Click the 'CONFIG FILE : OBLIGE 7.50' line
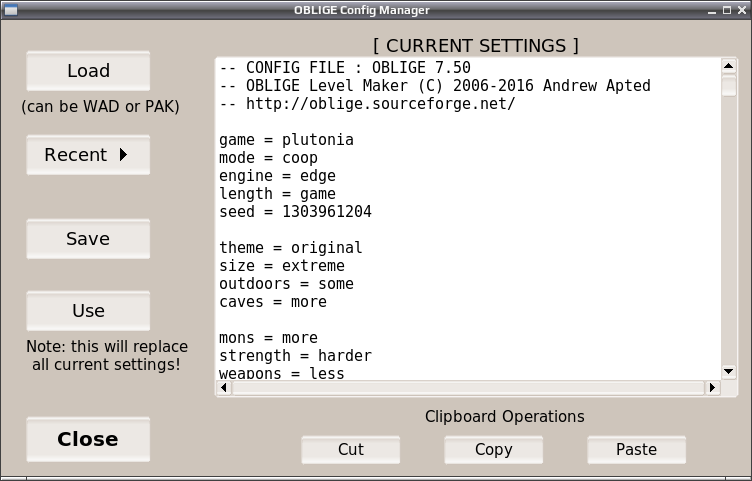Image resolution: width=752 pixels, height=481 pixels. point(345,68)
